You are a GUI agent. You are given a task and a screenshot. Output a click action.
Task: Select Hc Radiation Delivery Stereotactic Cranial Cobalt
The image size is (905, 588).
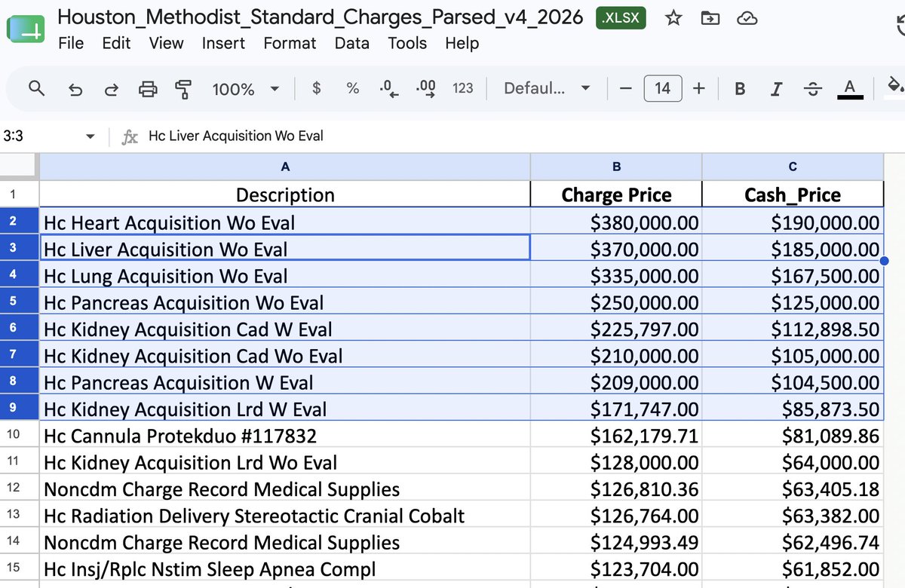click(x=285, y=516)
